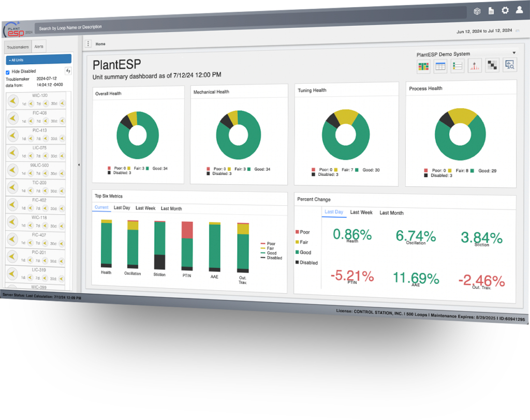Click the Home breadcrumb link

100,44
